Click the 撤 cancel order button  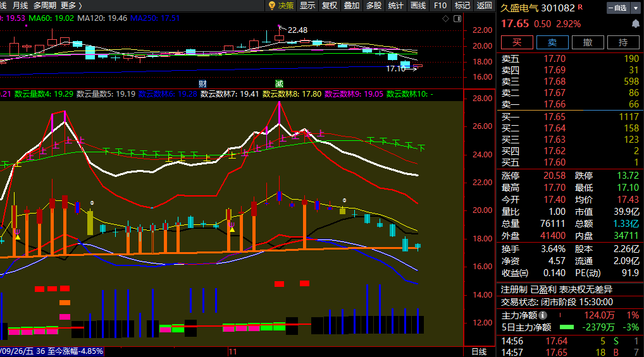588,42
